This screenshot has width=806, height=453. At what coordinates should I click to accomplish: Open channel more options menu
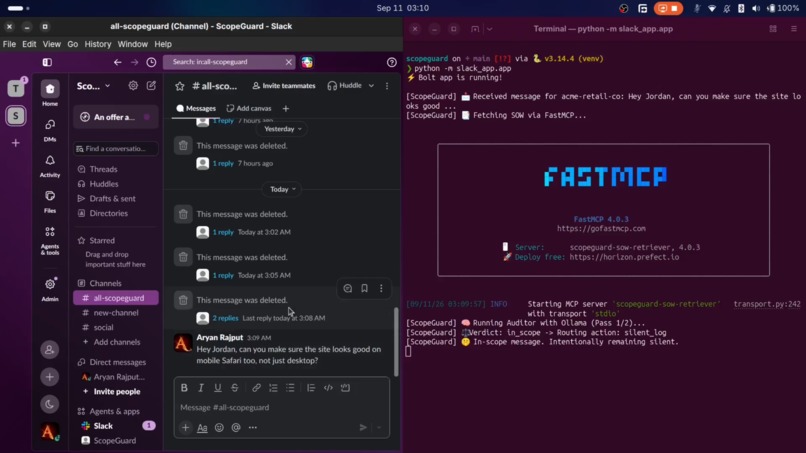[x=387, y=86]
